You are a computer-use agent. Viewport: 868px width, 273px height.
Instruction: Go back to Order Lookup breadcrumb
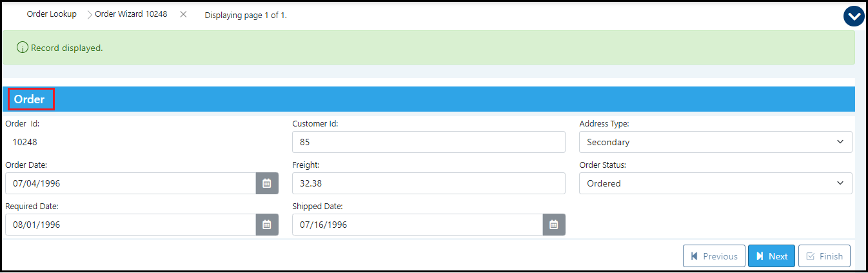point(52,14)
